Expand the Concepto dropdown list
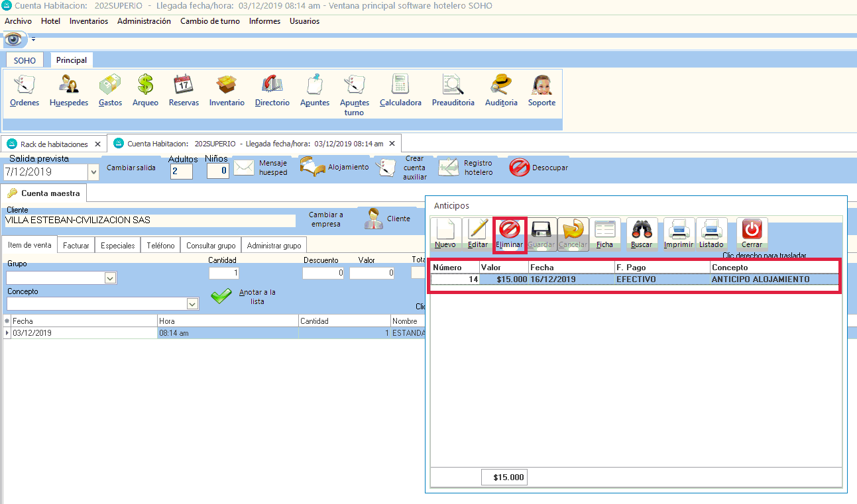 pyautogui.click(x=192, y=304)
